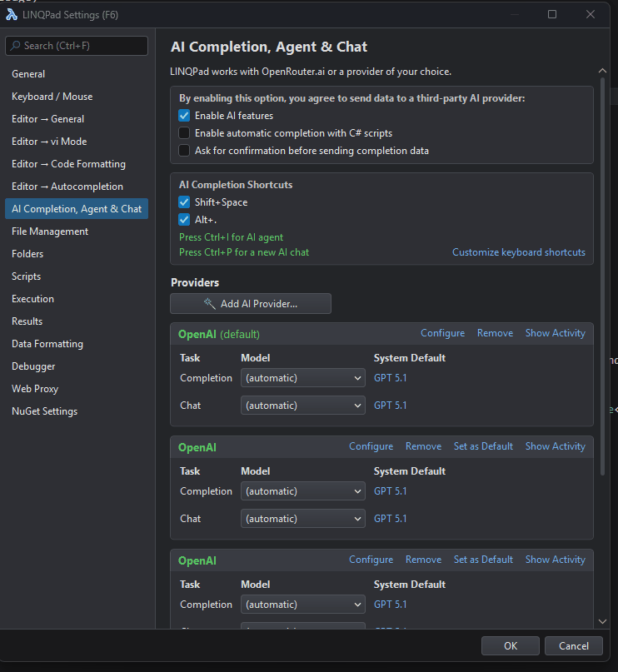Toggle the Shift+Space shortcut checkbox

pos(184,202)
